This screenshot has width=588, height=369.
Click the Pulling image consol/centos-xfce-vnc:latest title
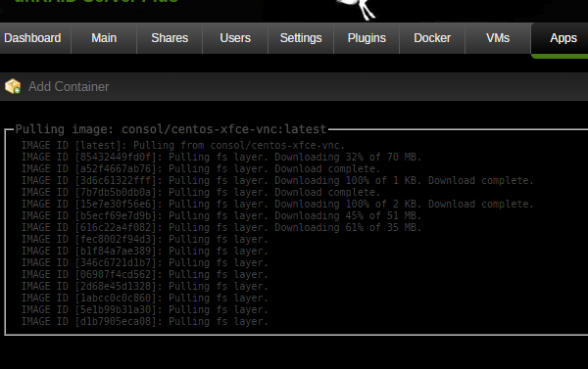(x=171, y=129)
